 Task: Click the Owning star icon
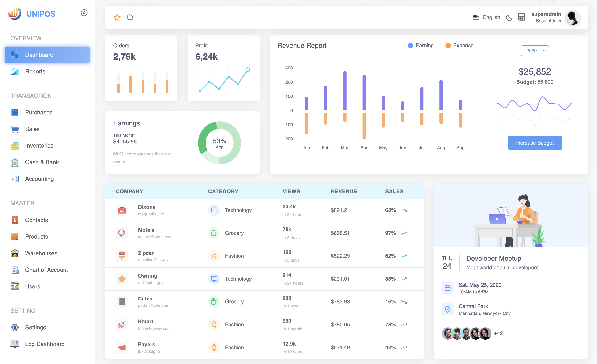pos(122,279)
